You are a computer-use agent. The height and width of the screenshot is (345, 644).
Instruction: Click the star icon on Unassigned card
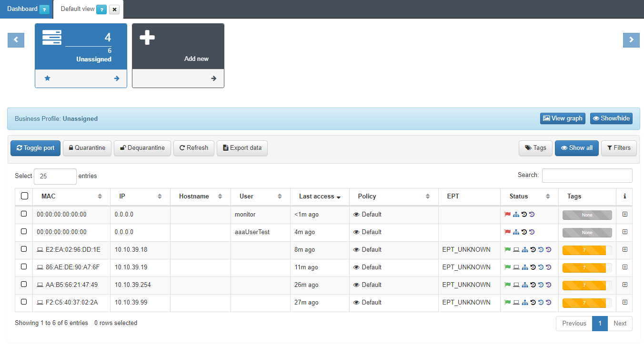click(47, 79)
